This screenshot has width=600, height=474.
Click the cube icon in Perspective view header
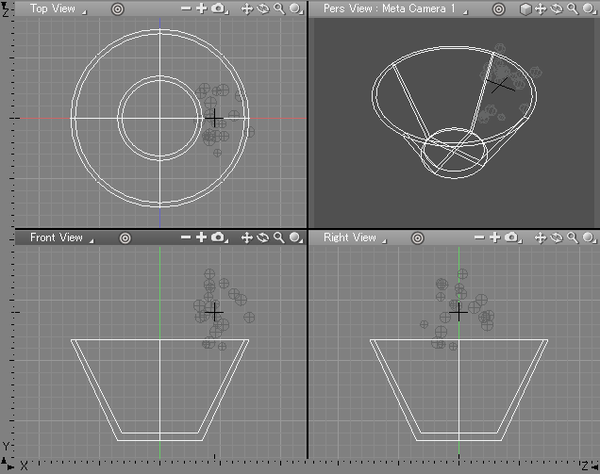pos(525,9)
